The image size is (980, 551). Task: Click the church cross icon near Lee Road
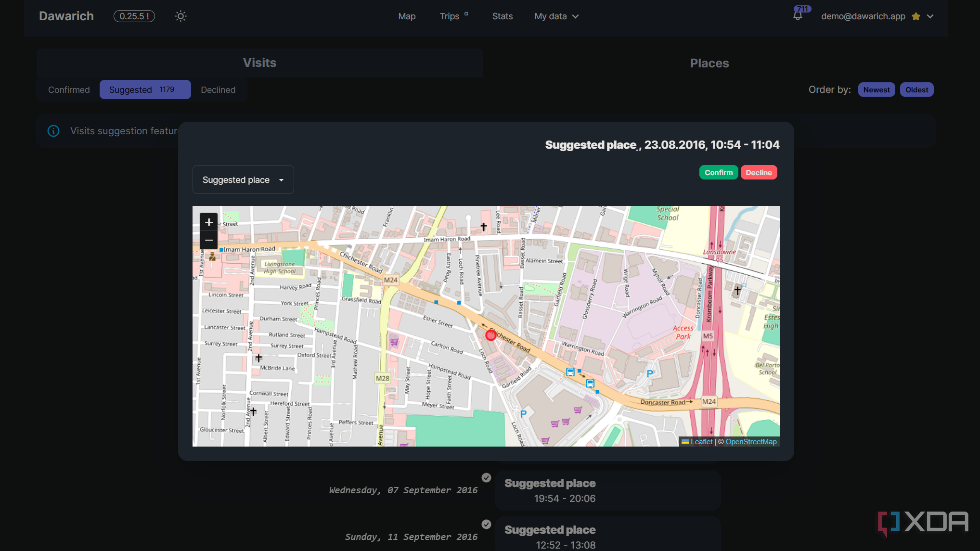[x=484, y=227]
